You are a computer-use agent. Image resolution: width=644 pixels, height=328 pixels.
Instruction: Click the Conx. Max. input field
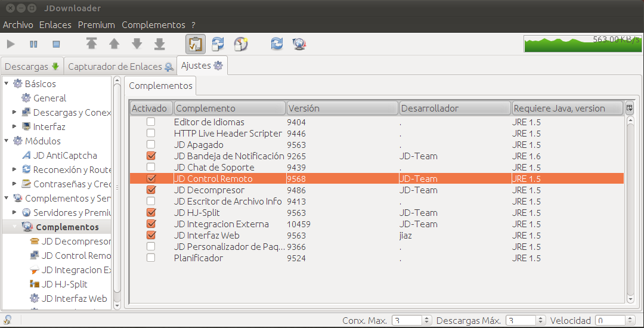coord(407,321)
